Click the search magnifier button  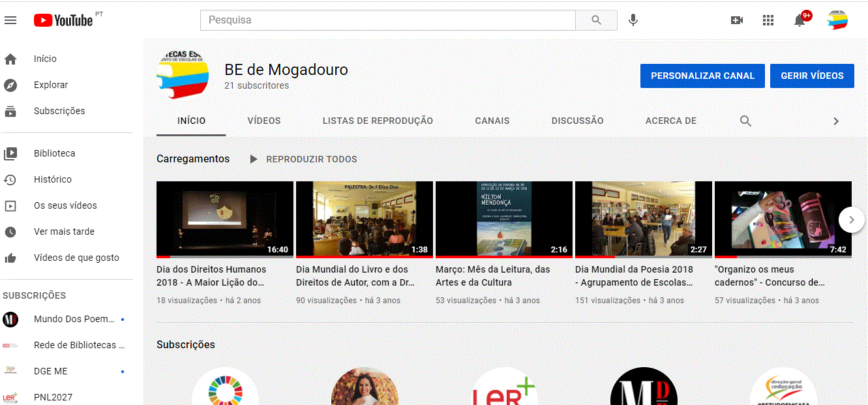(x=596, y=20)
